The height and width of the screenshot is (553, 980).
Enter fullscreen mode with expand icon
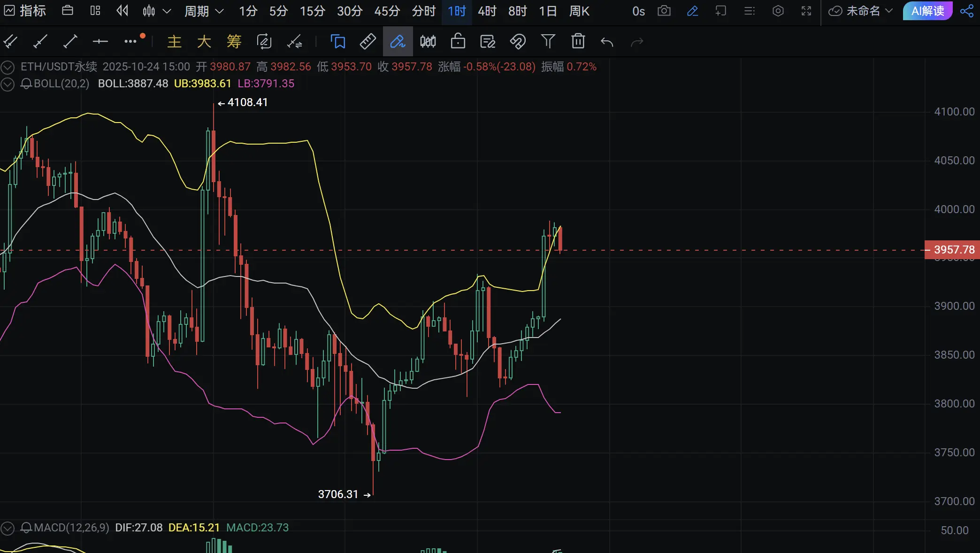click(806, 11)
